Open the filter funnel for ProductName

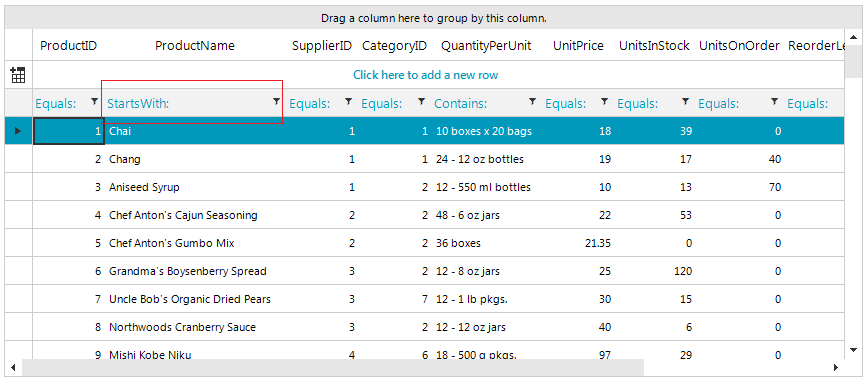coord(276,101)
